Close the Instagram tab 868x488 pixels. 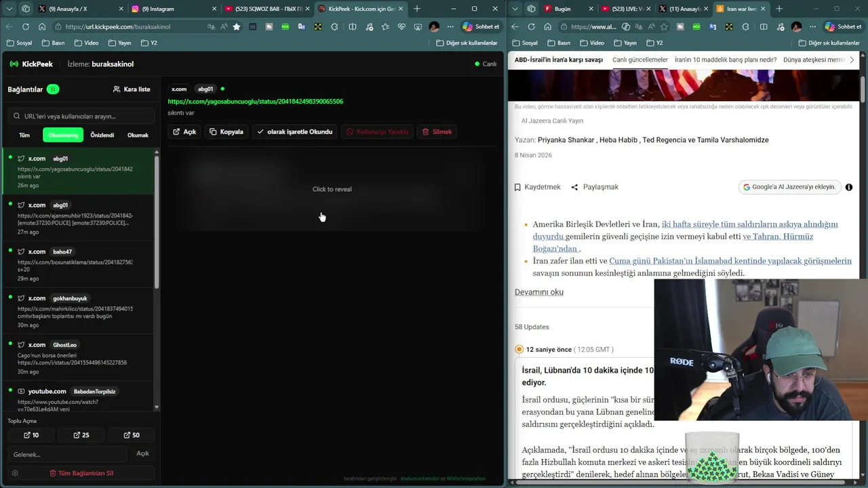pos(214,9)
